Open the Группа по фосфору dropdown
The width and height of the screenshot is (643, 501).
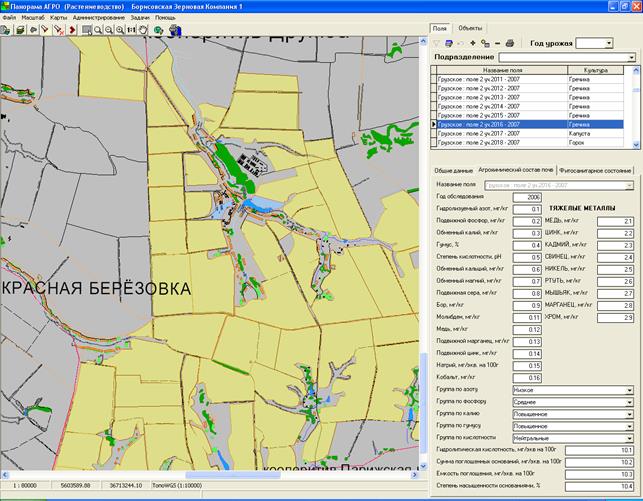pyautogui.click(x=629, y=402)
